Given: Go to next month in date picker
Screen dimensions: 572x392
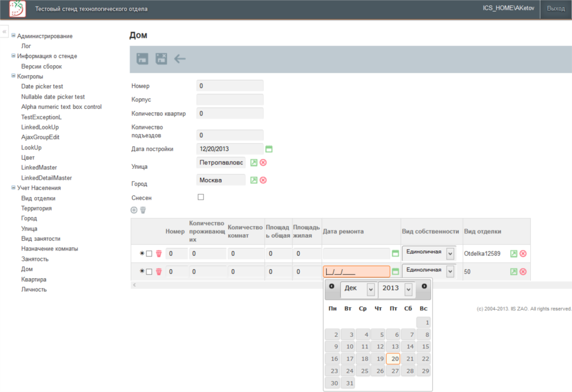Looking at the screenshot, I should click(x=424, y=286).
